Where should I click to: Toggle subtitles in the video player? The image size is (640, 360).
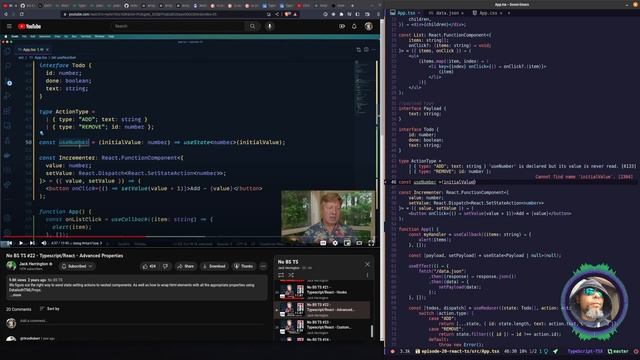coord(323,243)
